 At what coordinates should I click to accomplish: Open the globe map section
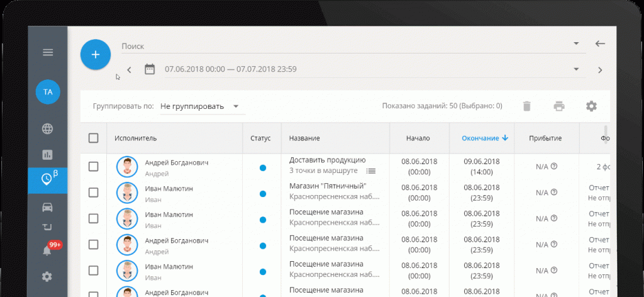(48, 129)
